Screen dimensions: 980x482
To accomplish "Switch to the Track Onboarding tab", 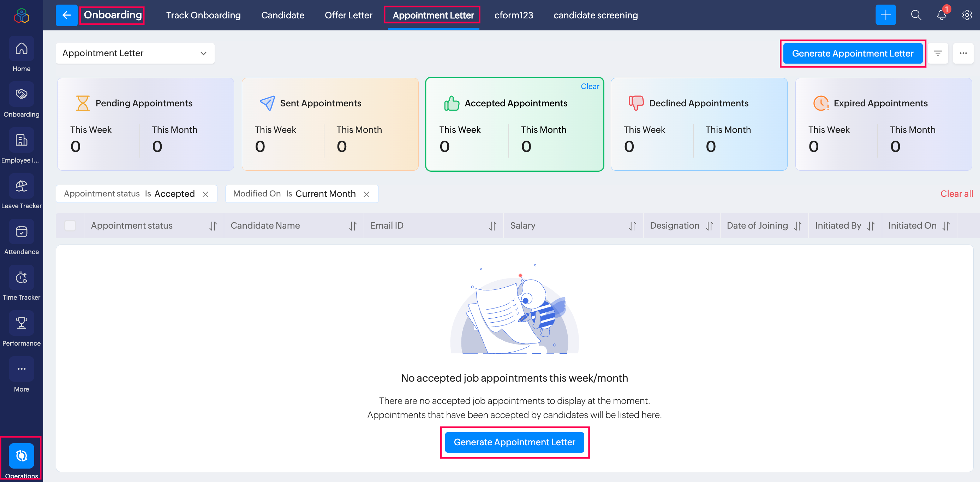I will coord(203,15).
